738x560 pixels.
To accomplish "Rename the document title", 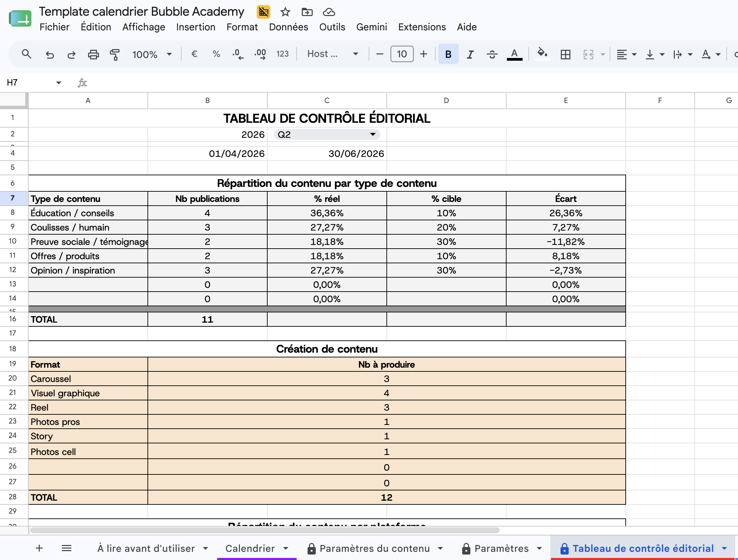I will [x=141, y=12].
